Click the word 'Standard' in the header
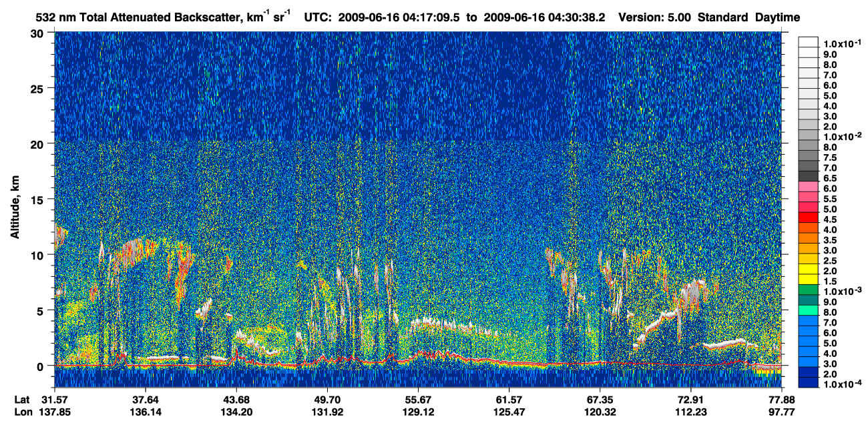This screenshot has width=868, height=445. tap(723, 17)
